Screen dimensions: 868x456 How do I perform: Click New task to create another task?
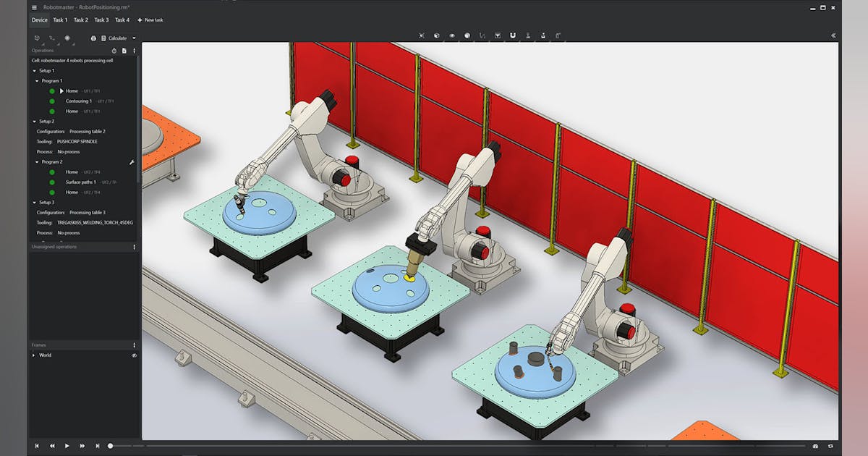click(150, 20)
